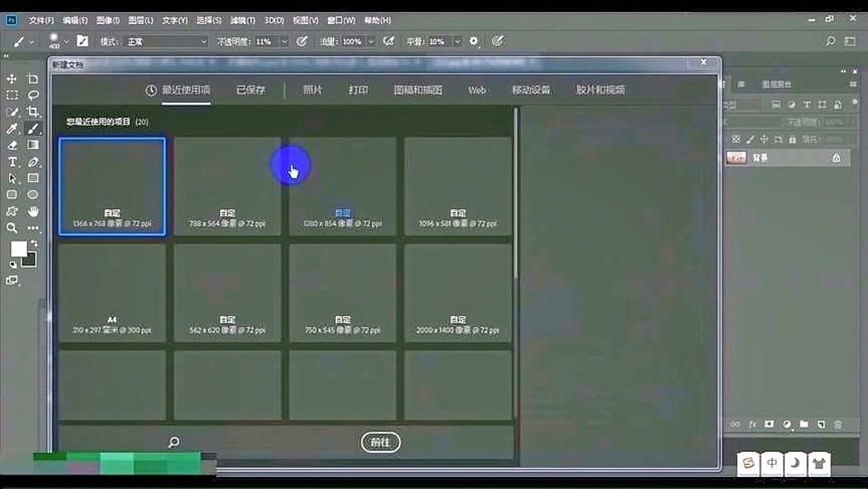Screen dimensions: 868x489
Task: Switch to the 打印 tab in New Document
Action: point(358,90)
